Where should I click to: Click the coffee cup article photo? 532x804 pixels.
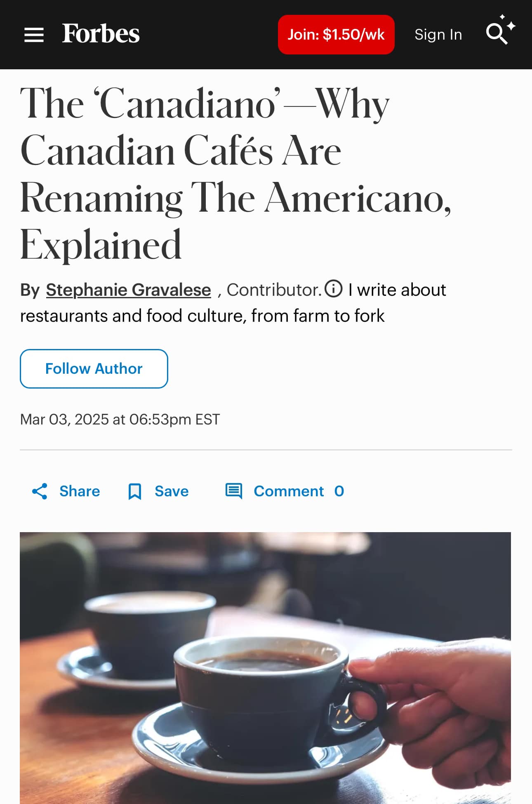[x=265, y=668]
